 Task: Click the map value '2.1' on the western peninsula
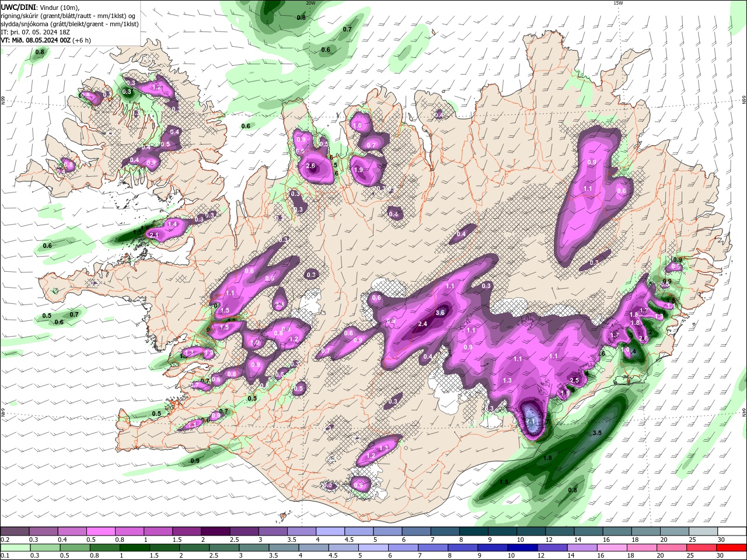coord(155,235)
